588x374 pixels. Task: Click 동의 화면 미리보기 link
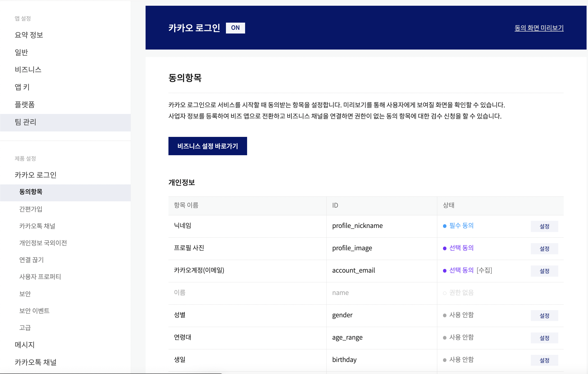(539, 28)
